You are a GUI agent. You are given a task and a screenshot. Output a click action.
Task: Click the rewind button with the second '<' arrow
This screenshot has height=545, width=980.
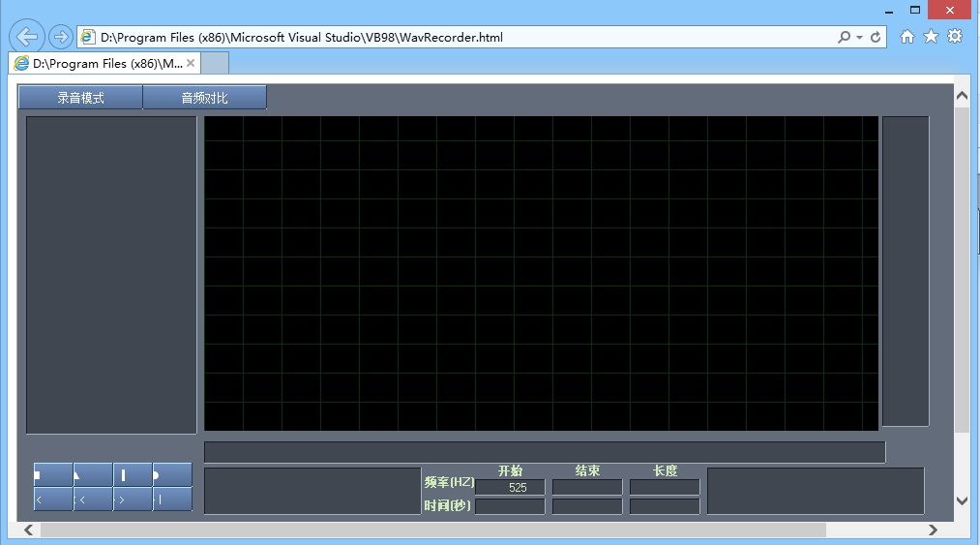point(93,500)
